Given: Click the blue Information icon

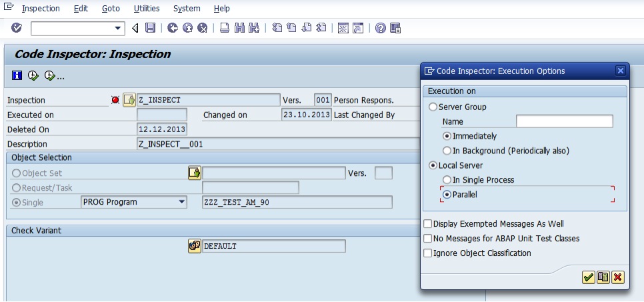Looking at the screenshot, I should pos(17,76).
